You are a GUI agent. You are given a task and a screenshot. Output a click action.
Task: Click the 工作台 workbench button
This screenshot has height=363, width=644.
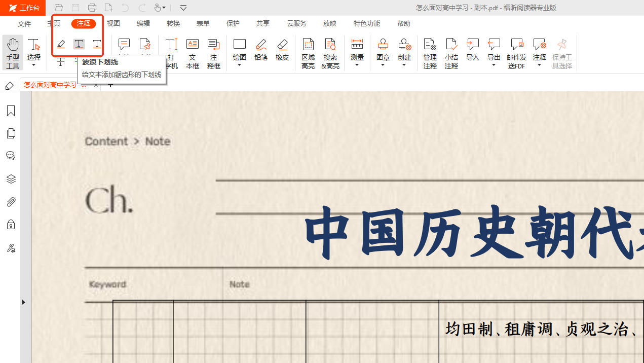23,8
